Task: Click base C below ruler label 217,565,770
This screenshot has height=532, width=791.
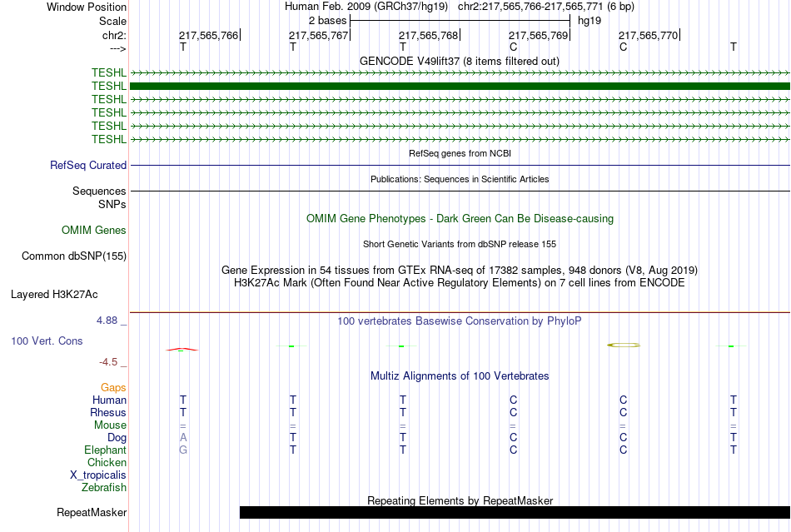Action: click(x=623, y=47)
